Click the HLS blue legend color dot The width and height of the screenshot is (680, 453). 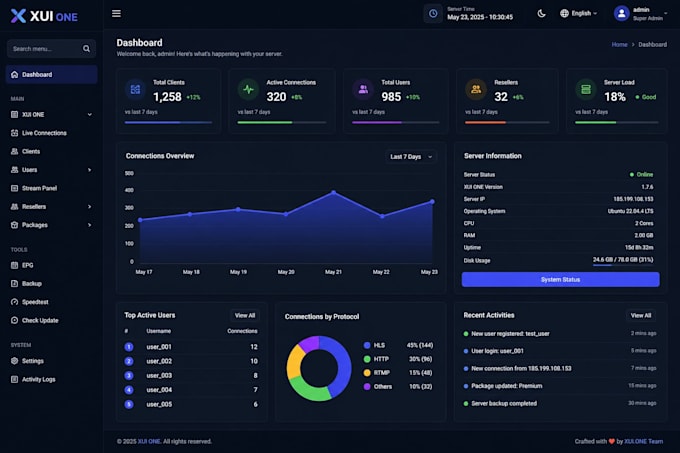click(367, 345)
